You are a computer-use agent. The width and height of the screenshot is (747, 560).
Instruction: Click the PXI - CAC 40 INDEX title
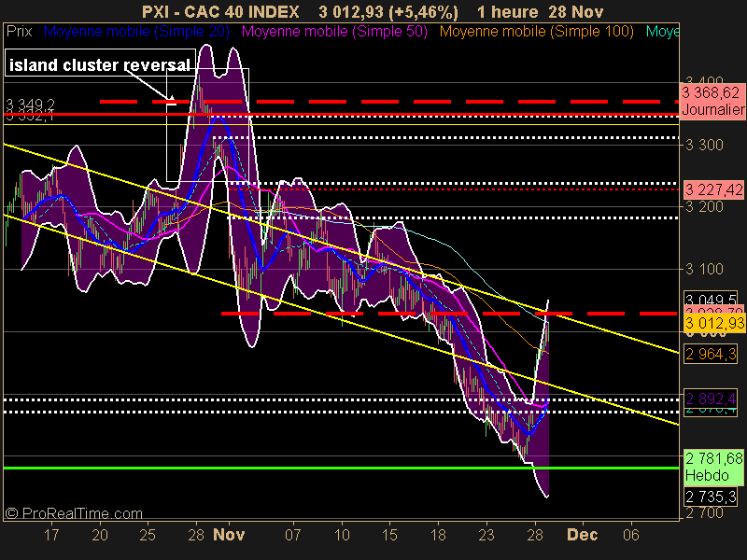click(220, 12)
